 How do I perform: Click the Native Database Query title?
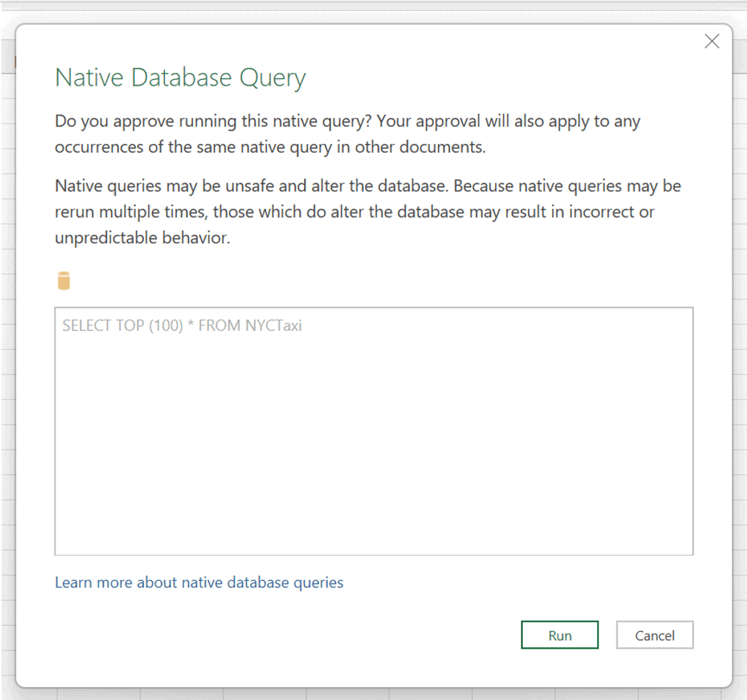181,77
